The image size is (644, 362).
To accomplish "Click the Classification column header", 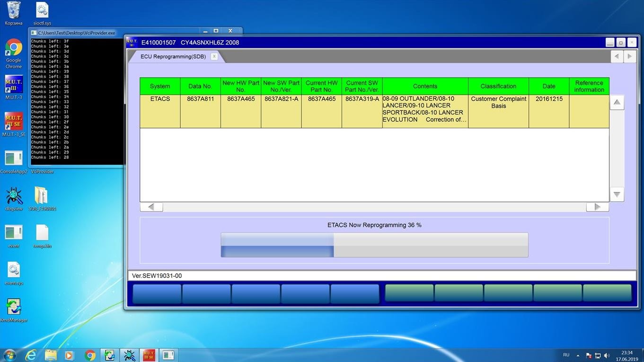I will [x=498, y=86].
